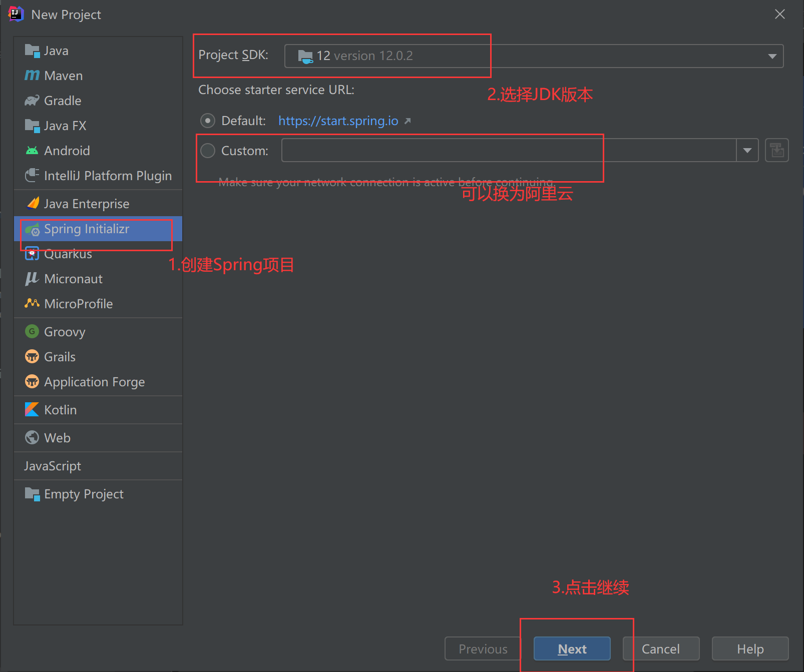Viewport: 804px width, 672px height.
Task: Click the IntelliJ Platform Plugin icon
Action: click(x=32, y=176)
